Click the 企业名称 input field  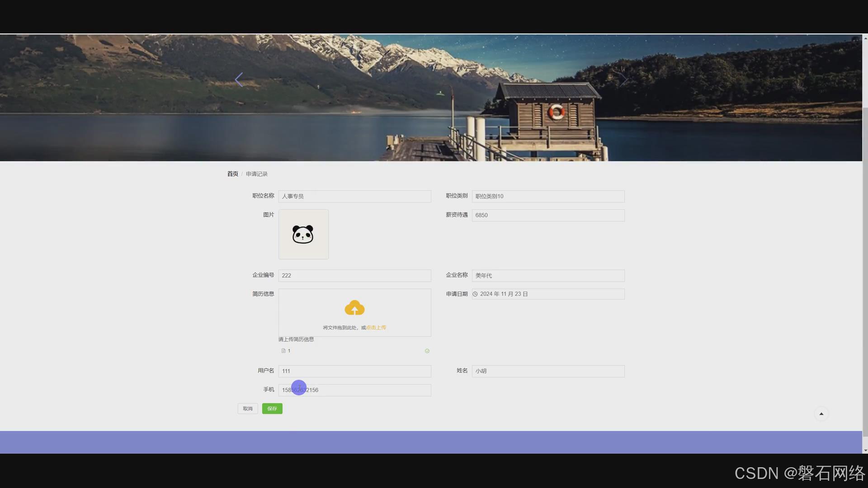(x=548, y=276)
